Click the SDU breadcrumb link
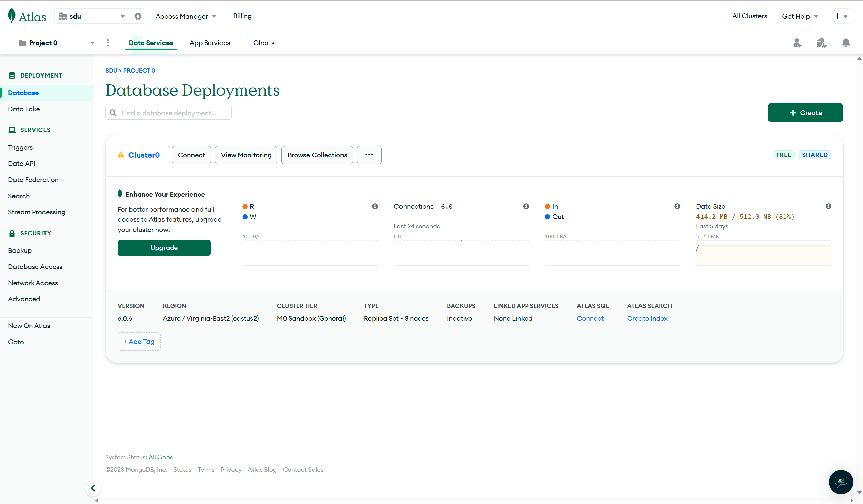 (111, 70)
